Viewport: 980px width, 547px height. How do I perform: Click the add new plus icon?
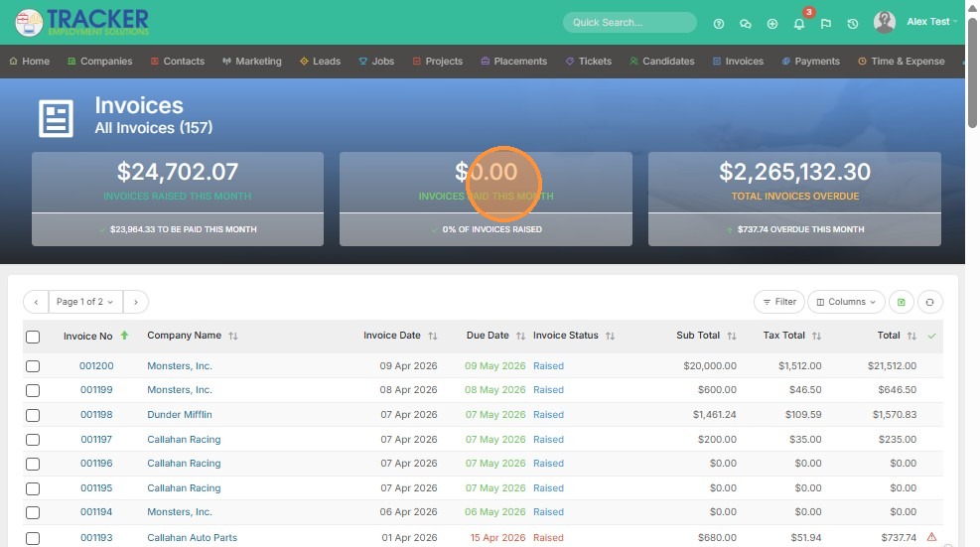click(772, 24)
